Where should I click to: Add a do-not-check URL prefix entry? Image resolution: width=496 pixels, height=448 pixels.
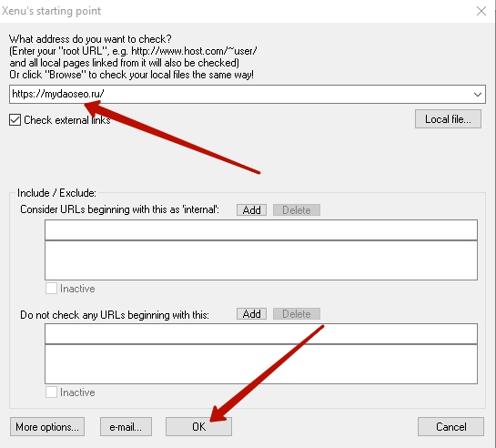pos(251,314)
